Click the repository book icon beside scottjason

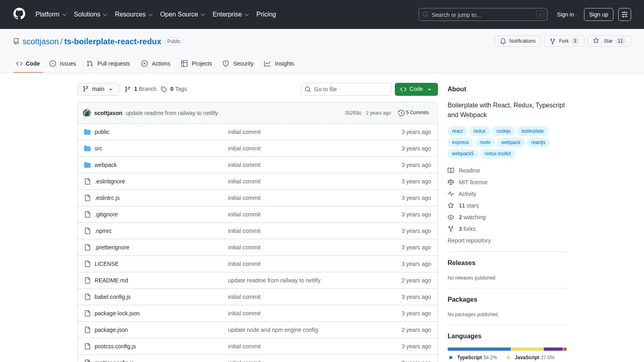pyautogui.click(x=16, y=41)
